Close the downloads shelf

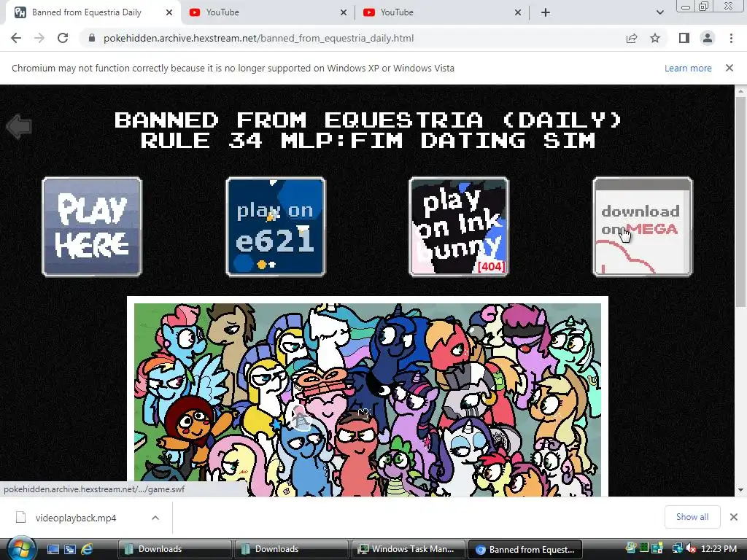734,517
